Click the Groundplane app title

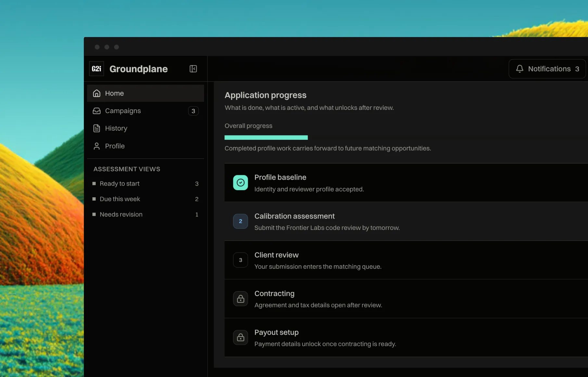[x=138, y=69]
